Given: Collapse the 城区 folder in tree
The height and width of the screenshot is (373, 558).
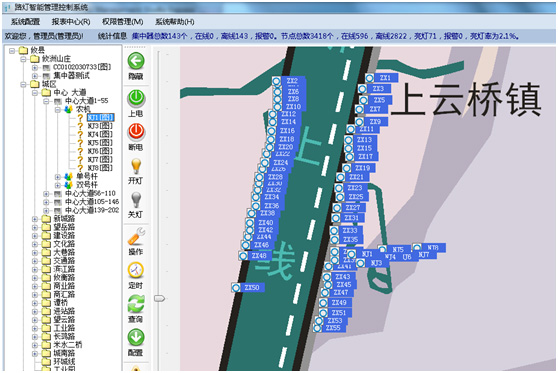Looking at the screenshot, I should (x=23, y=85).
